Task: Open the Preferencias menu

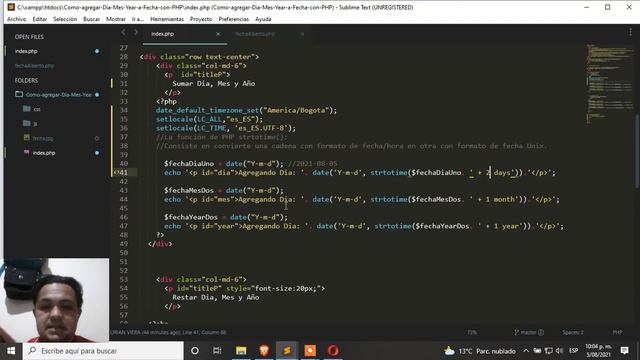Action: point(233,19)
